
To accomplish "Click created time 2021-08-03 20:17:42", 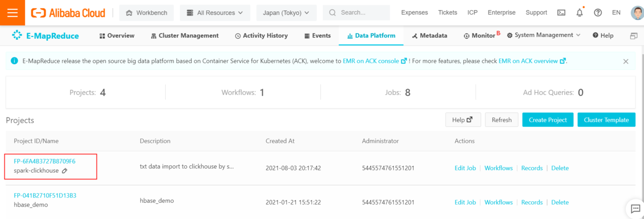I will pos(293,168).
